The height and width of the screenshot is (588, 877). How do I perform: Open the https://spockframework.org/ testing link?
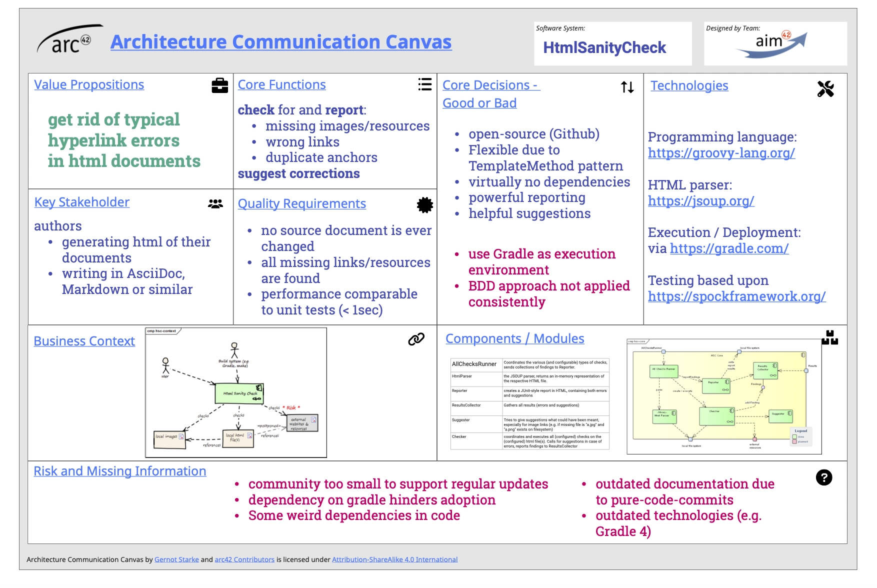[736, 296]
